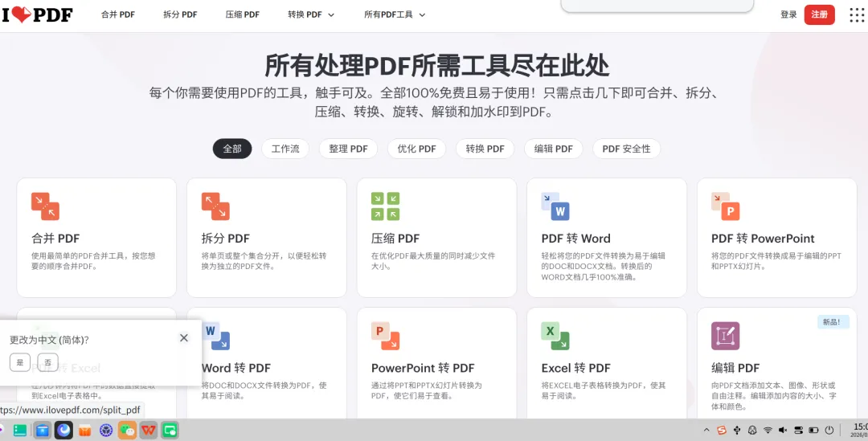The image size is (868, 441).
Task: Select the 转换 PDF filter tab
Action: [x=485, y=149]
